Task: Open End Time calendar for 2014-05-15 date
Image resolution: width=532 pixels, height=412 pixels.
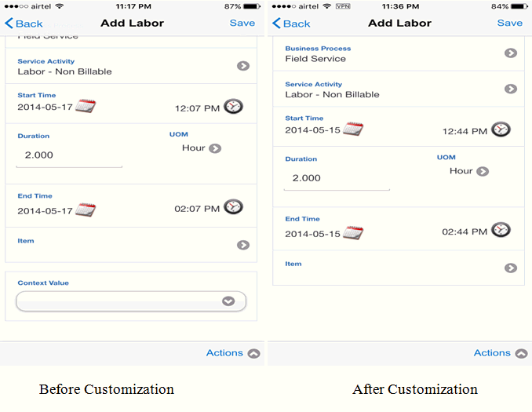Action: [353, 233]
